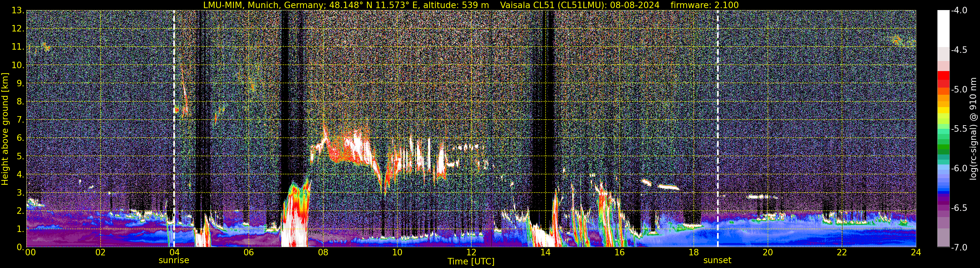Click the -5.0 colorbar tick label
The image size is (980, 268).
959,90
